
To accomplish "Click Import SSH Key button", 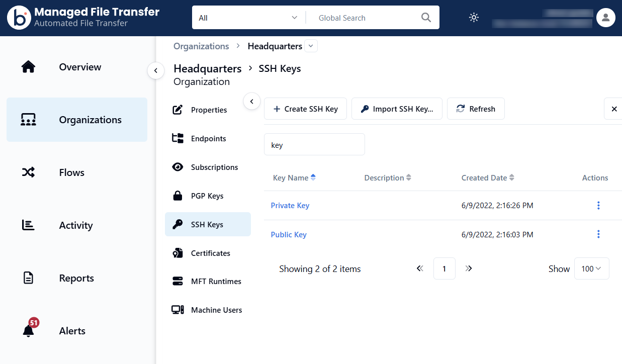I will tap(397, 109).
